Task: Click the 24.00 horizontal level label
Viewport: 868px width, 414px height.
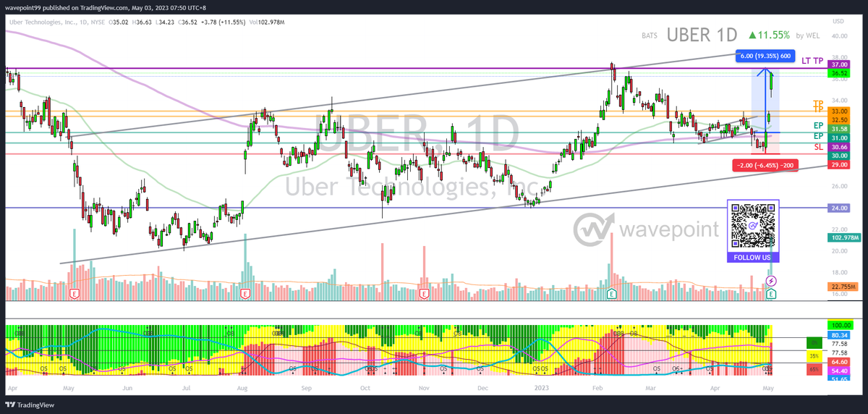Action: coord(840,208)
